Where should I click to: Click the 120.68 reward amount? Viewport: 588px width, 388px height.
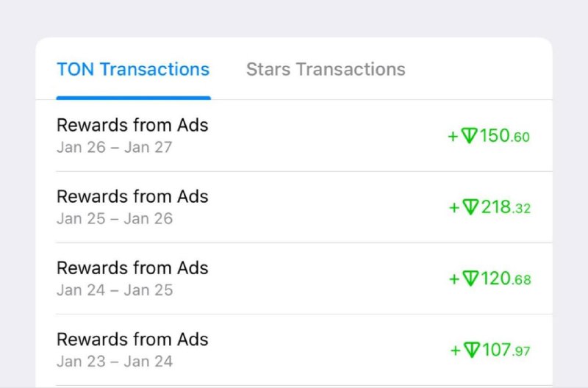[506, 279]
